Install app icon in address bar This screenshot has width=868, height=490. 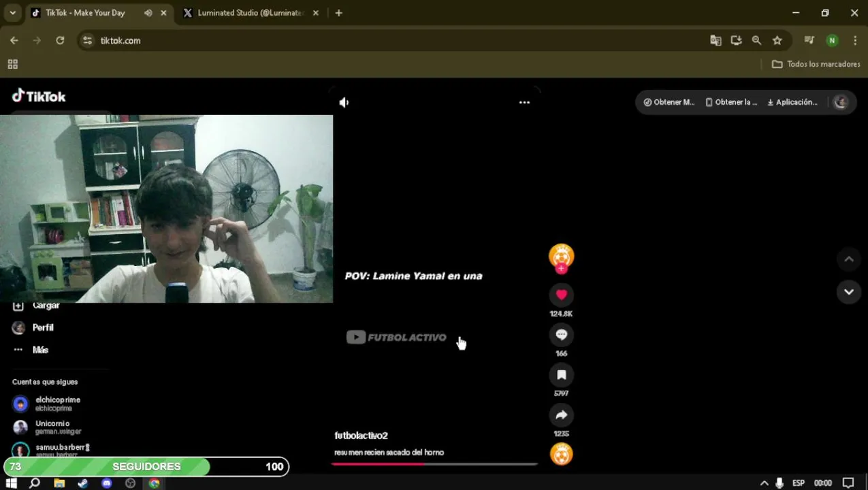pyautogui.click(x=736, y=41)
